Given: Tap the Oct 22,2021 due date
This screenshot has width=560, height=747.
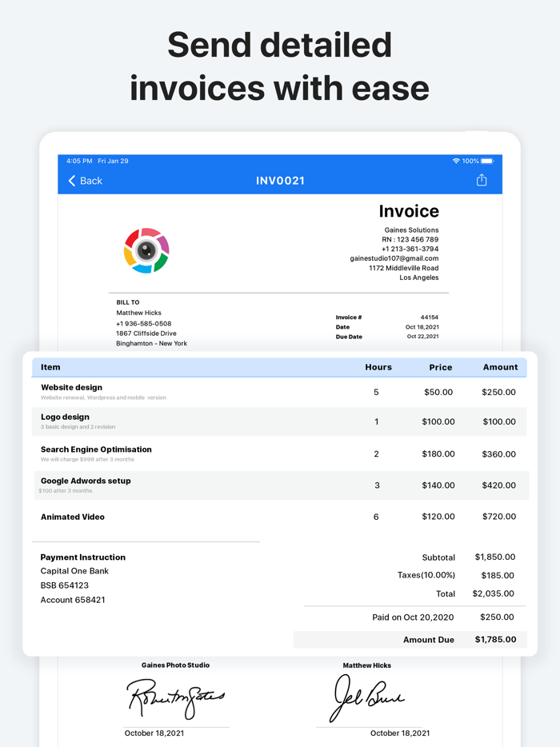Looking at the screenshot, I should 422,337.
